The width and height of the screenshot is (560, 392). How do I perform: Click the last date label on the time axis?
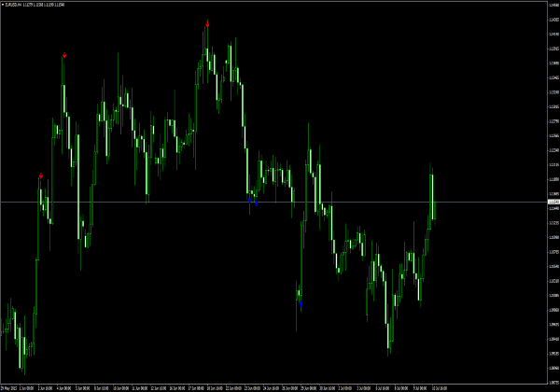[x=439, y=387]
